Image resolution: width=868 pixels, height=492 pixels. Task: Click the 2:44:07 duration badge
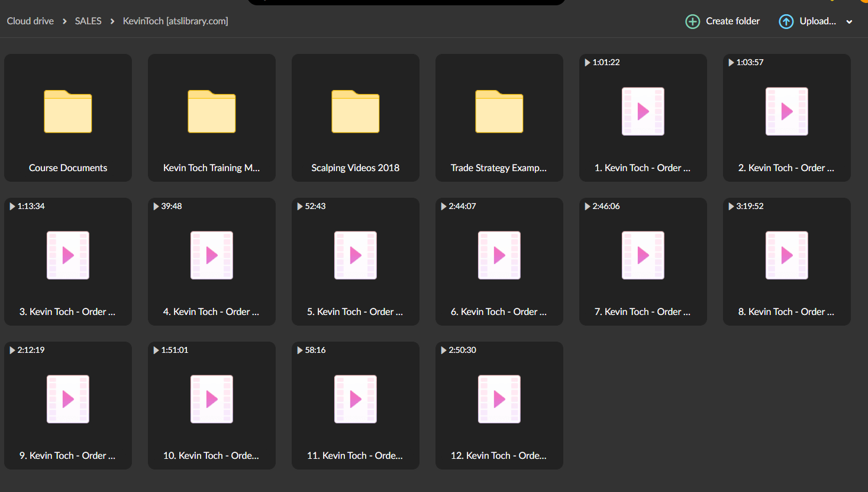[459, 206]
